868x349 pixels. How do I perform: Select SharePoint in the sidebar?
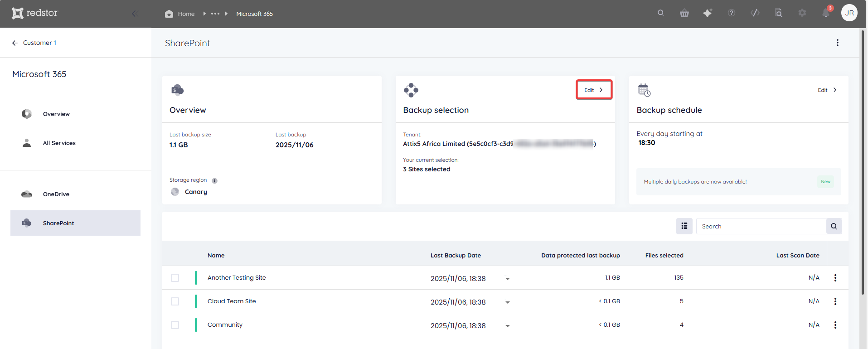(x=75, y=223)
